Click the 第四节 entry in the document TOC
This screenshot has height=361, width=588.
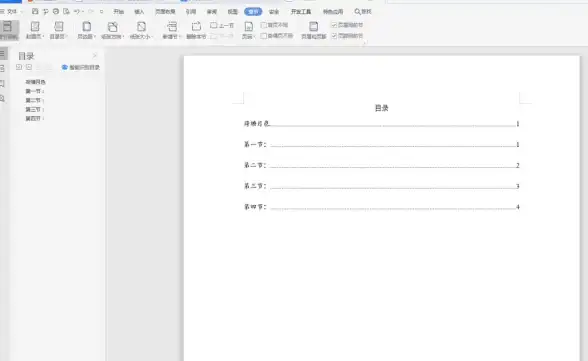pyautogui.click(x=381, y=207)
